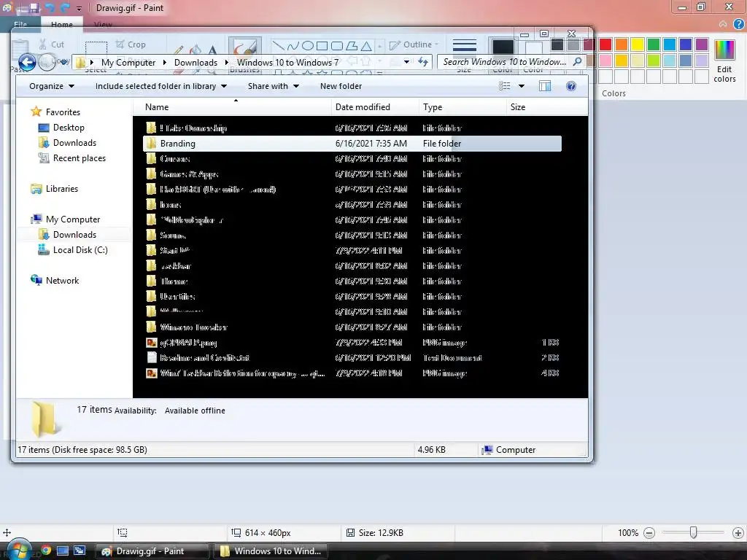The height and width of the screenshot is (560, 747).
Task: Go back with the Explorer Back arrow
Action: pyautogui.click(x=27, y=62)
